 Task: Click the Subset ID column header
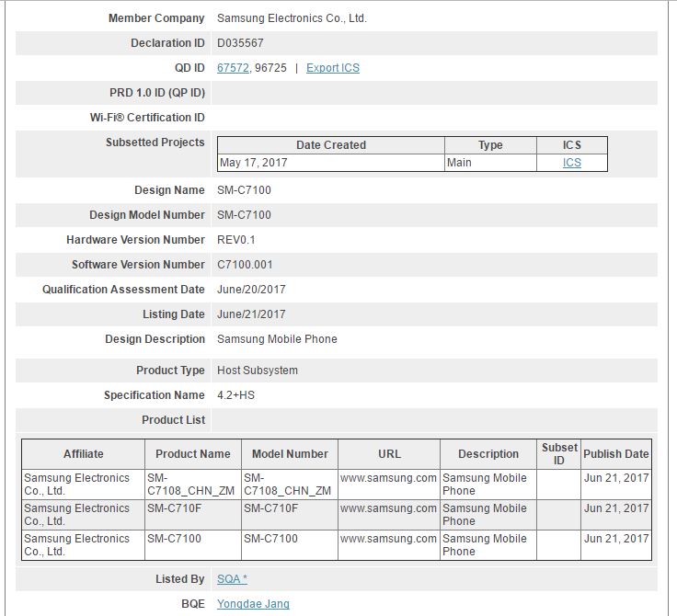pos(559,454)
